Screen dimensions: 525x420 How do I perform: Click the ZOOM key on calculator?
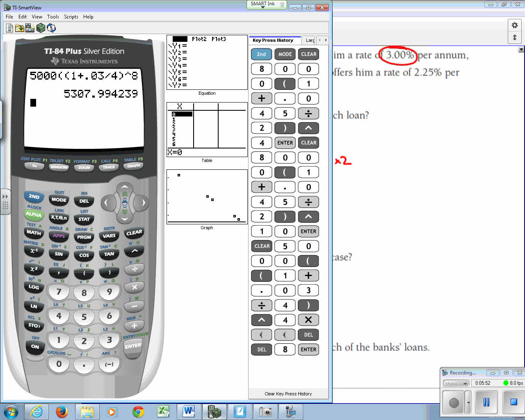84,167
